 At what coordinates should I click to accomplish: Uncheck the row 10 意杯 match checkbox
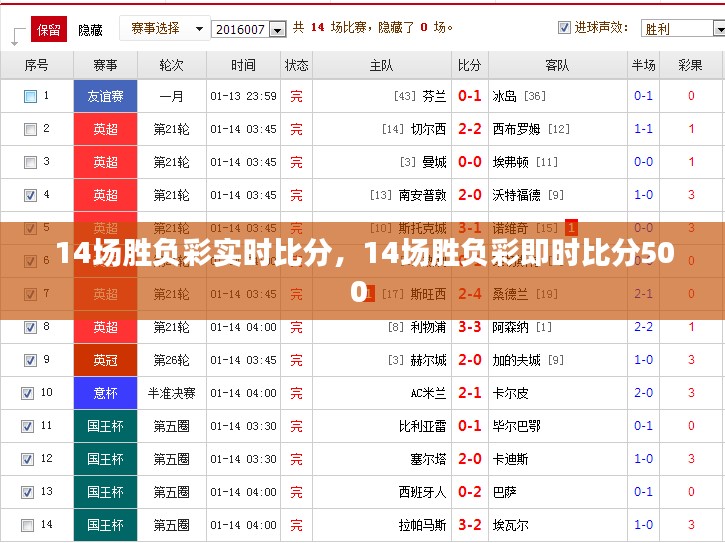(28, 393)
